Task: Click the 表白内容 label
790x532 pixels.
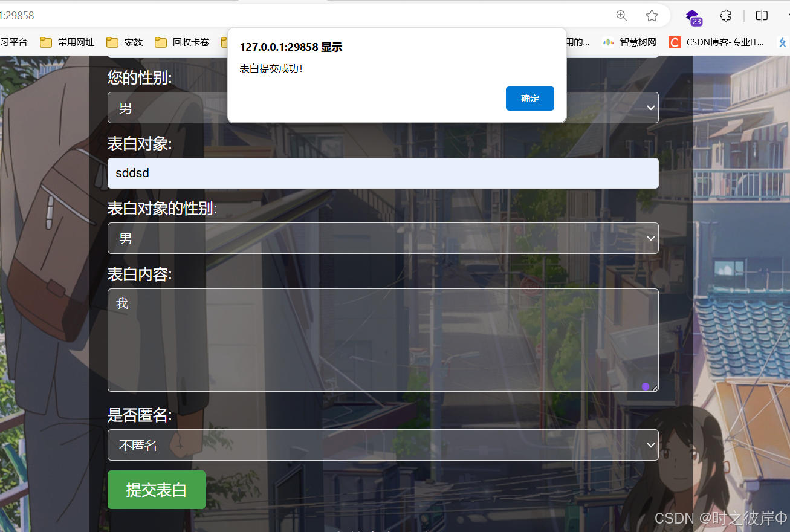Action: pos(140,274)
